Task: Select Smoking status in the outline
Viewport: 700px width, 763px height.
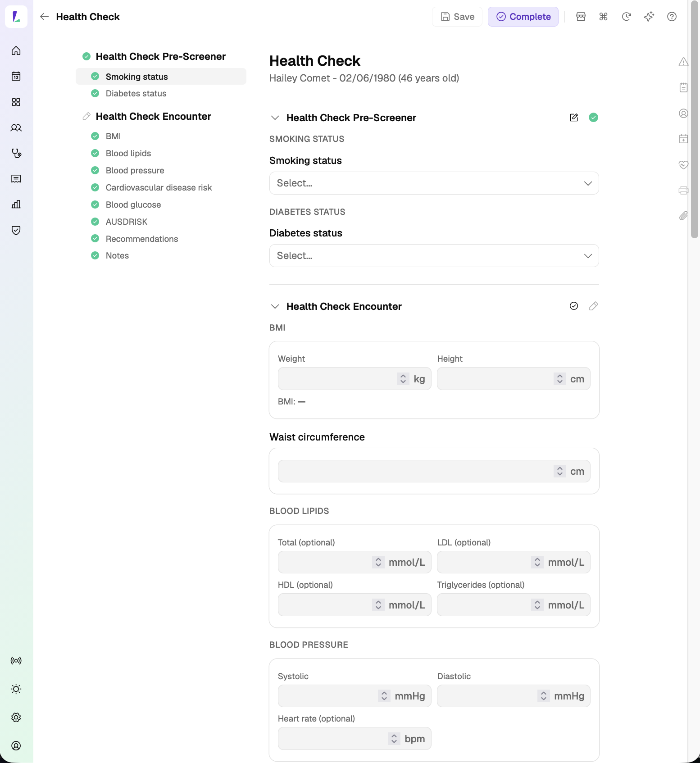Action: click(x=161, y=77)
